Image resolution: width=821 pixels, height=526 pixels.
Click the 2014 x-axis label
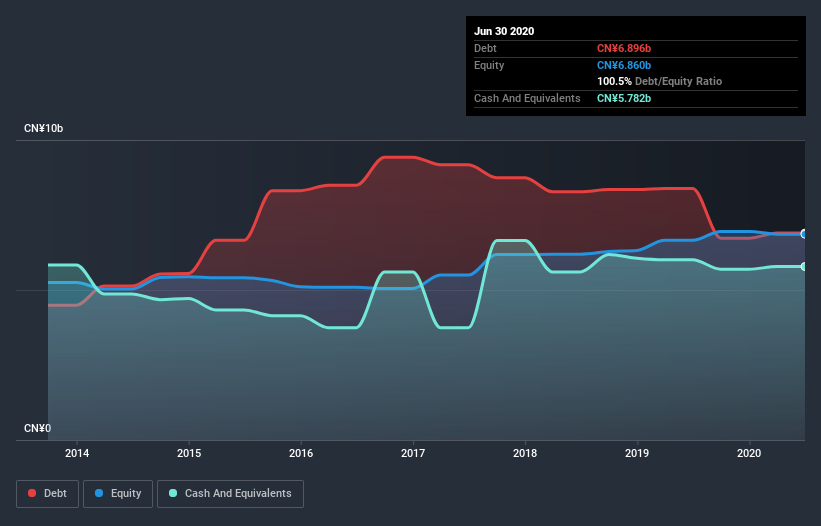(x=77, y=453)
